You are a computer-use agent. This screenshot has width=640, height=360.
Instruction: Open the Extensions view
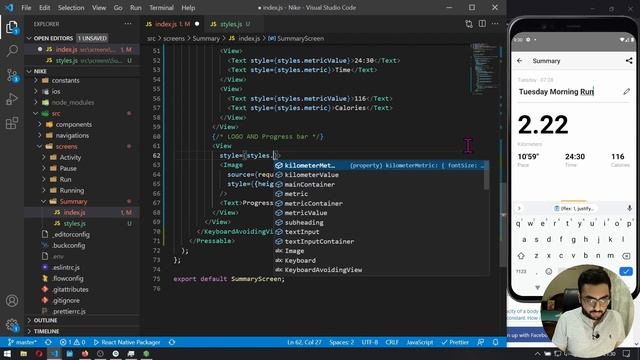12,123
